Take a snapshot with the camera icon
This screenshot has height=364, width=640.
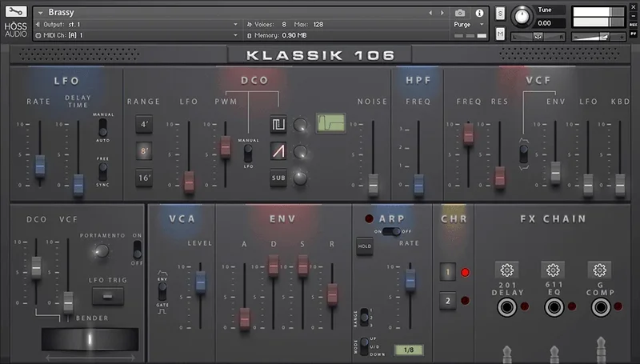[460, 13]
